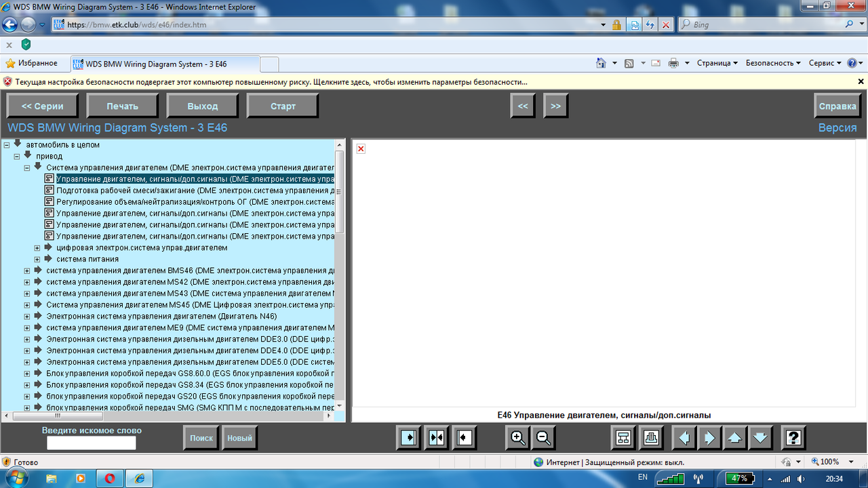Expand the 'система питания' node
Viewport: 868px width, 488px height.
(x=37, y=260)
